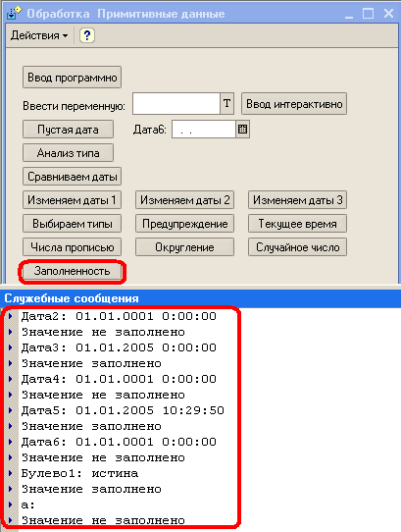Click the T type selector icon
Screen dimensions: 401x532
coord(226,103)
